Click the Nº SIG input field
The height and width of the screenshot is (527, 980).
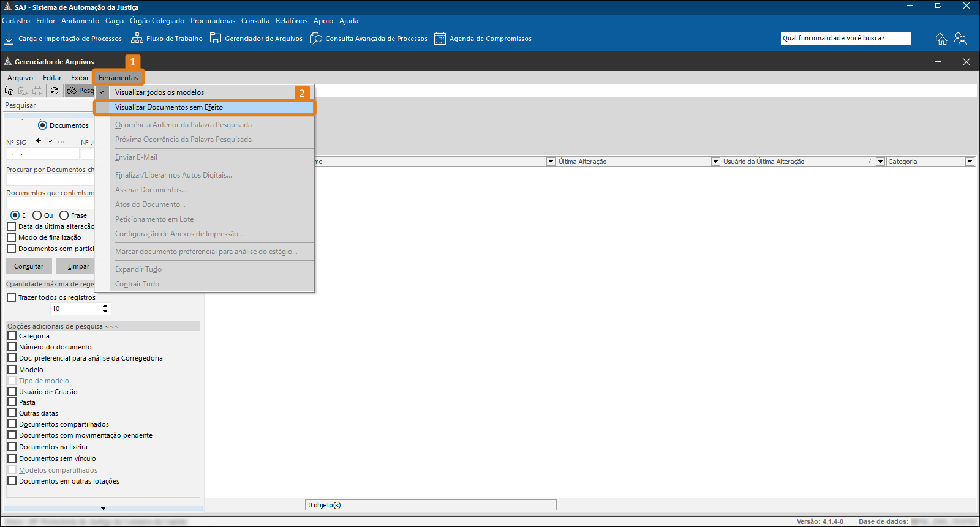coord(42,154)
